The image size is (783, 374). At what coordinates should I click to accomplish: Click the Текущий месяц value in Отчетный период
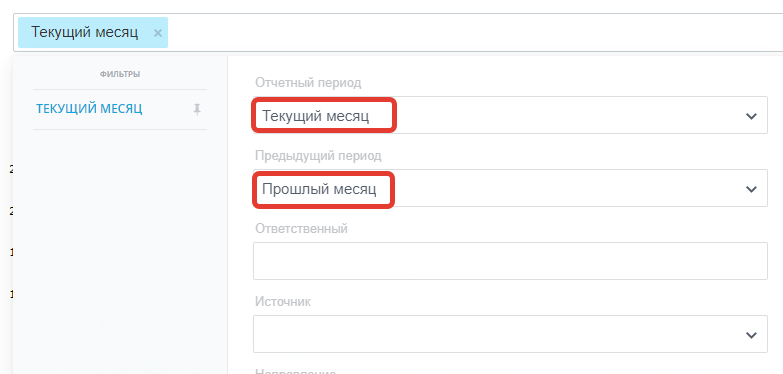(x=316, y=116)
